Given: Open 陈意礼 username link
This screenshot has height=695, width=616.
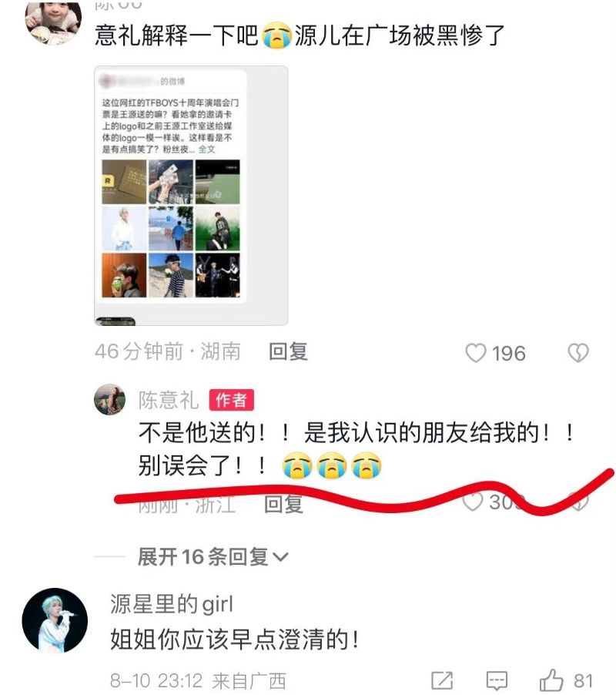Looking at the screenshot, I should [169, 400].
